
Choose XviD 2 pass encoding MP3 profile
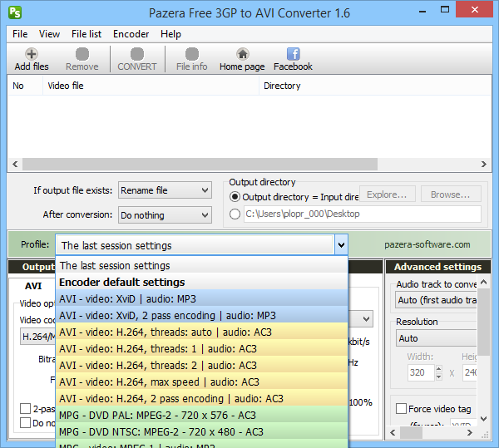tap(202, 315)
